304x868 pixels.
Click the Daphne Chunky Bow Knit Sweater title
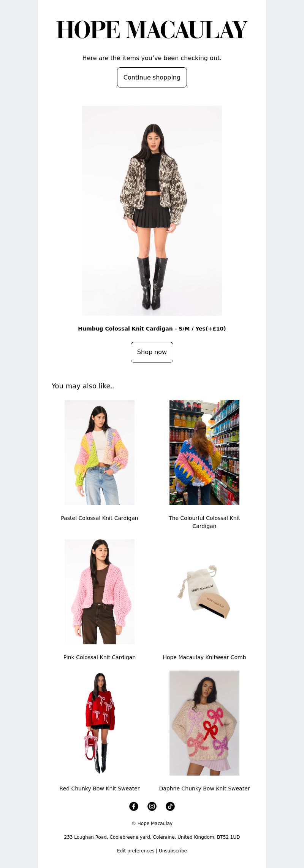click(x=204, y=789)
